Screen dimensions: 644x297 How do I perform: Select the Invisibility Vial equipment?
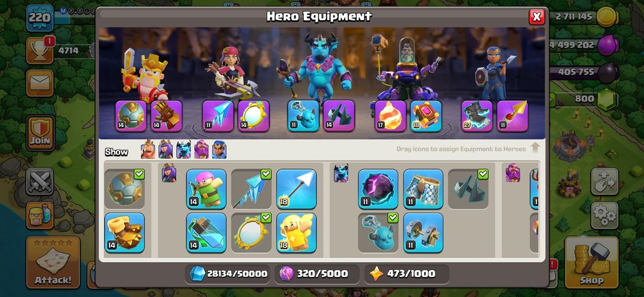click(206, 232)
